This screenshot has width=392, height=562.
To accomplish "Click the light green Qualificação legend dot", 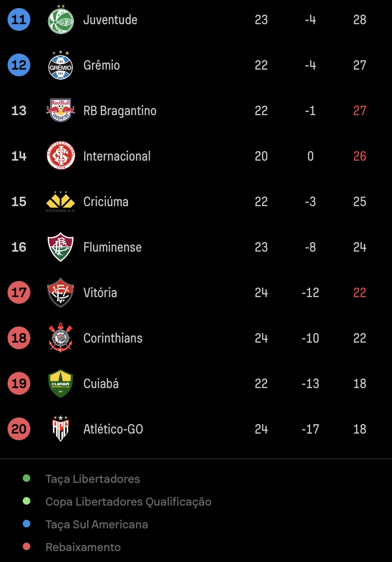I will pyautogui.click(x=27, y=501).
